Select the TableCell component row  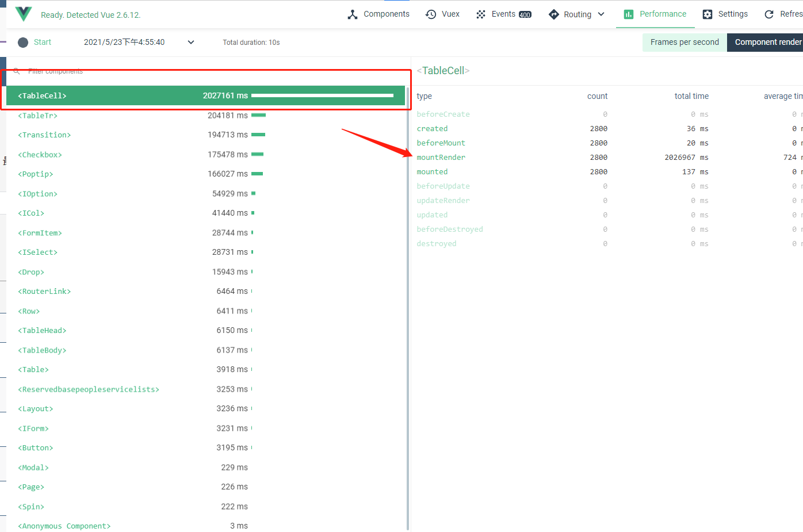tap(205, 96)
